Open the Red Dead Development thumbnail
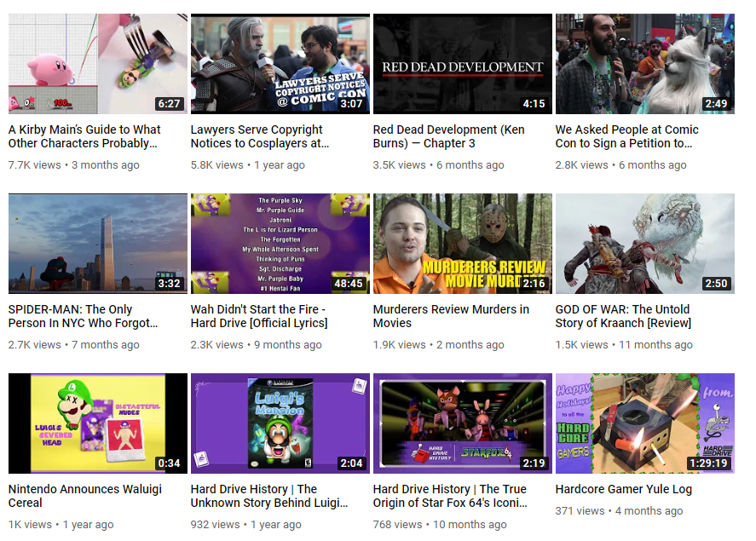756x541 pixels. point(462,64)
